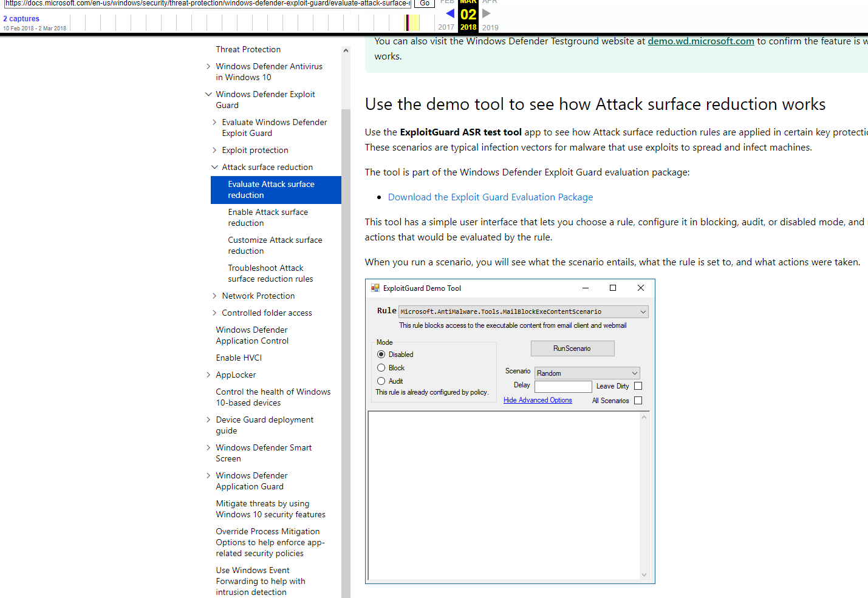This screenshot has height=598, width=868.
Task: Expand Windows Defender Smart Screen node
Action: pyautogui.click(x=208, y=447)
